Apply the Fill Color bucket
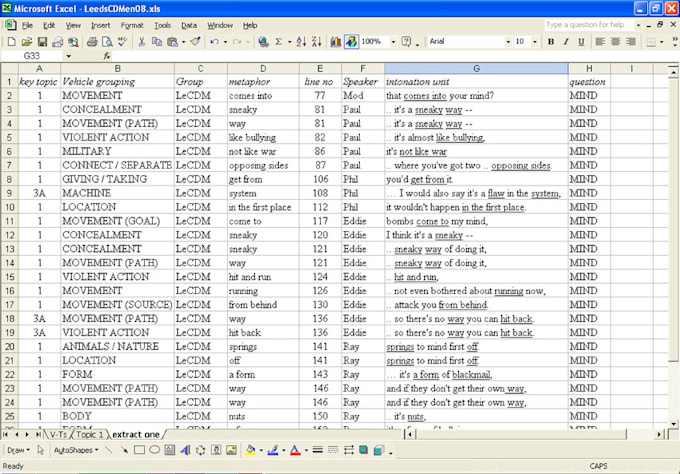 point(250,450)
